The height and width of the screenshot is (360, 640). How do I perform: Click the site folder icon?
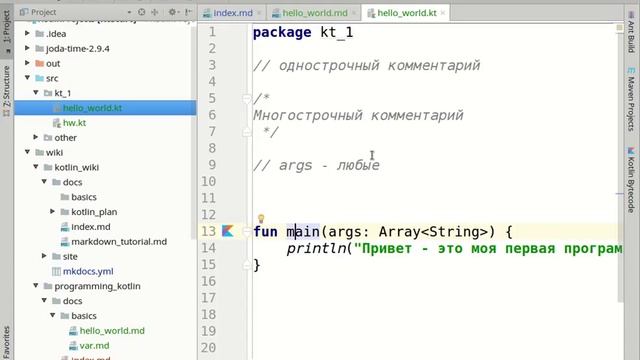56,256
